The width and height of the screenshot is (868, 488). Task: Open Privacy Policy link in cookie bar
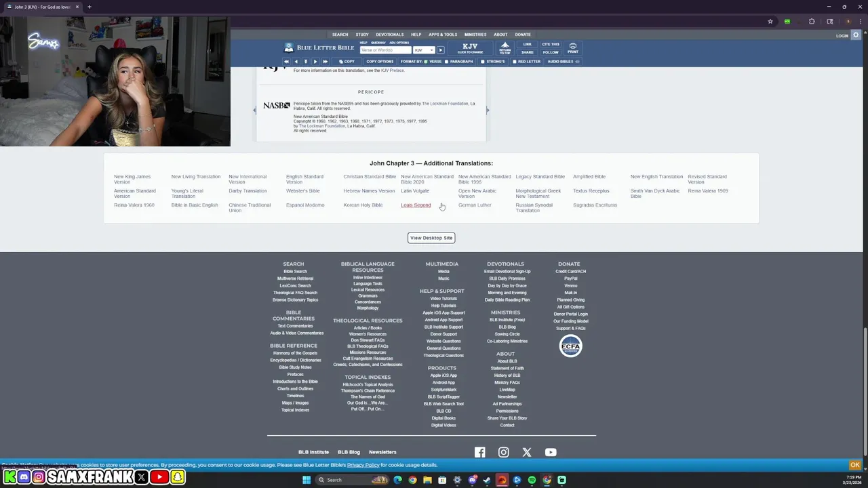[x=363, y=465]
